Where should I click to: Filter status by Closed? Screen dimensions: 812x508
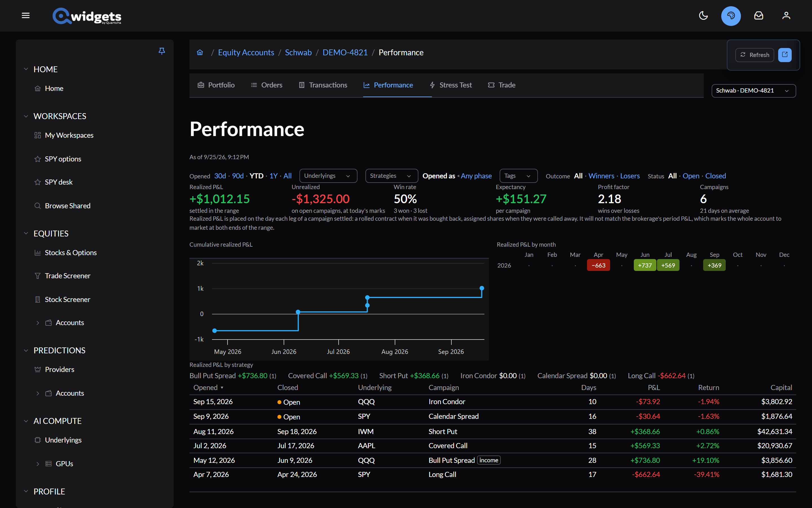click(715, 176)
